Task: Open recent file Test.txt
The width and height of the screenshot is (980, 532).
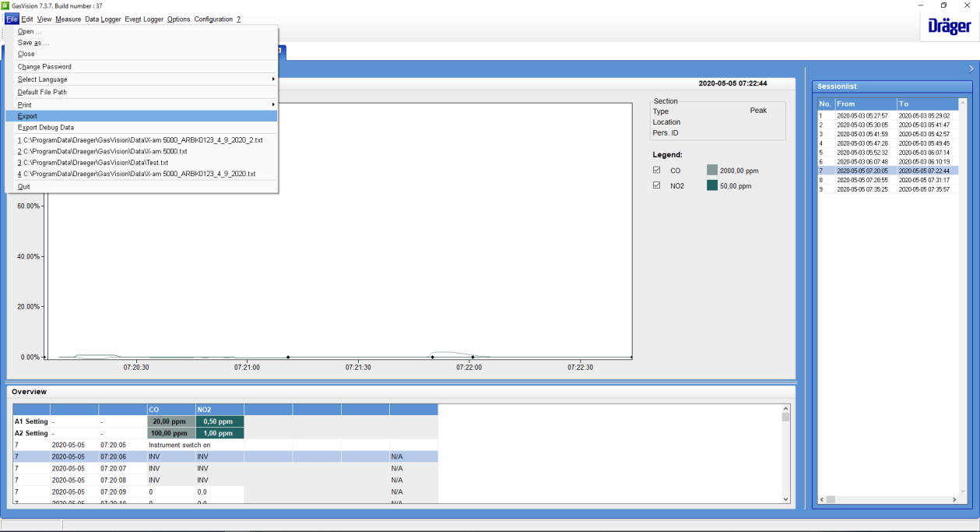Action: tap(93, 163)
